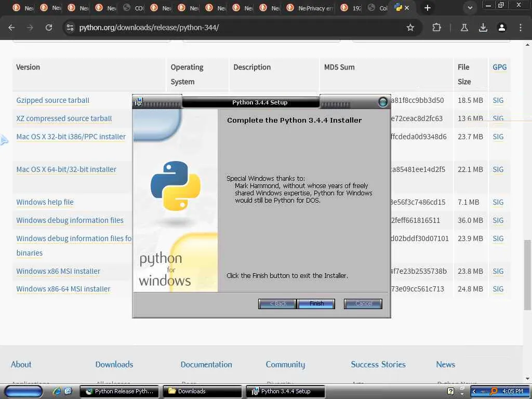Image resolution: width=532 pixels, height=399 pixels.
Task: Open SIG link for Windows help file
Action: tap(498, 202)
